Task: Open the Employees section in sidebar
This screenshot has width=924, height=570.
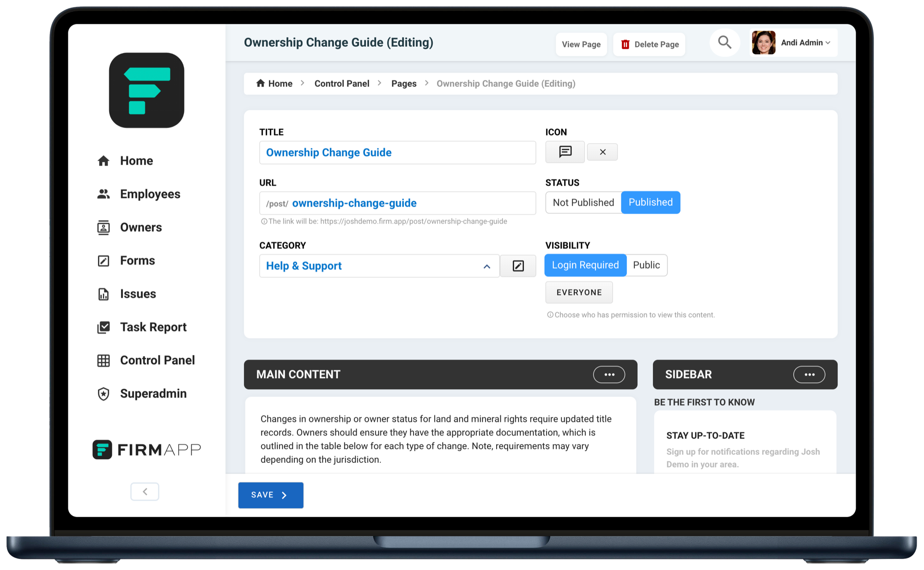Action: point(150,194)
